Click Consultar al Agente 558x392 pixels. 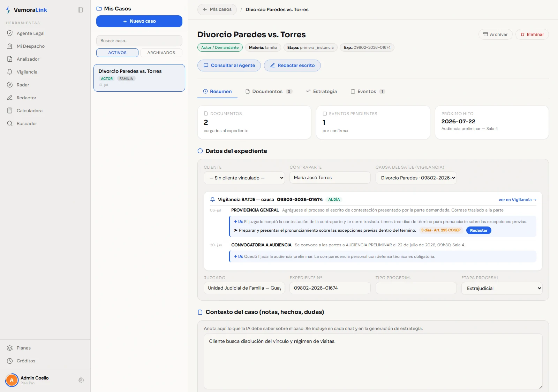coord(229,66)
